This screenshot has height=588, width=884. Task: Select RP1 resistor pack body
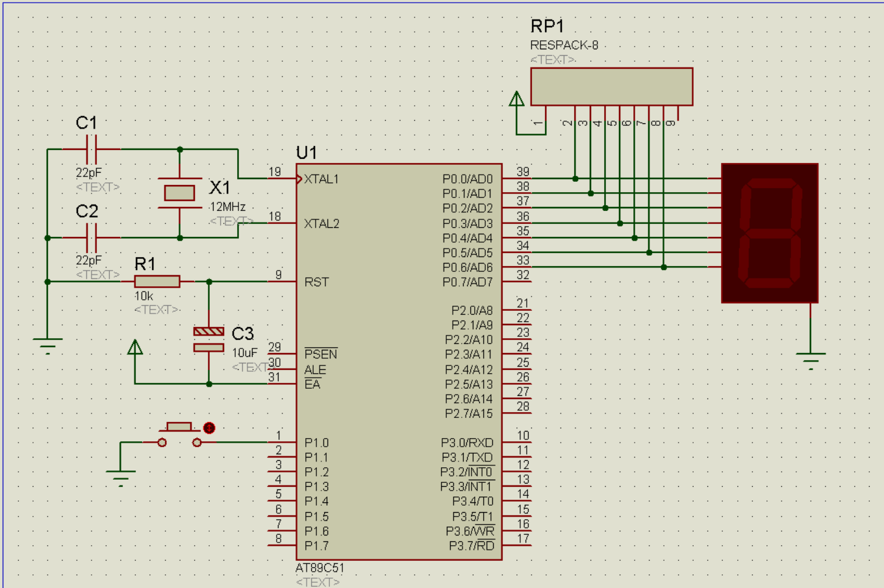(x=612, y=86)
